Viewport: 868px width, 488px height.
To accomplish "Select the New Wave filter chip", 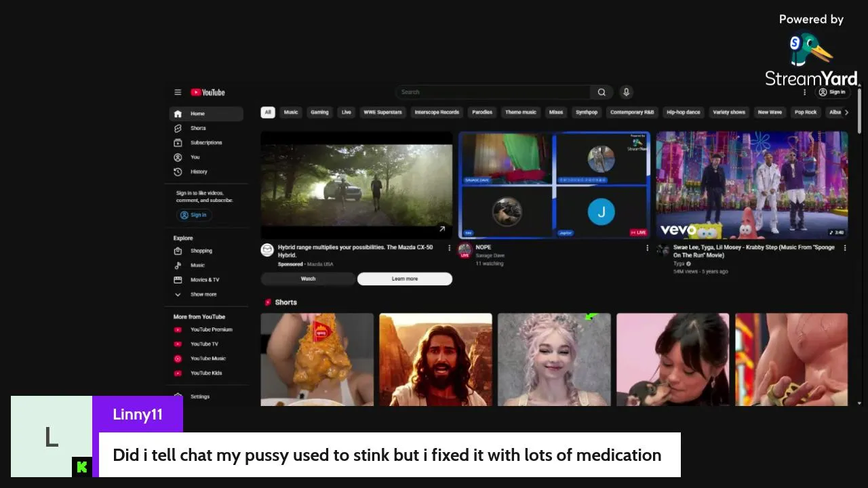I will click(770, 113).
